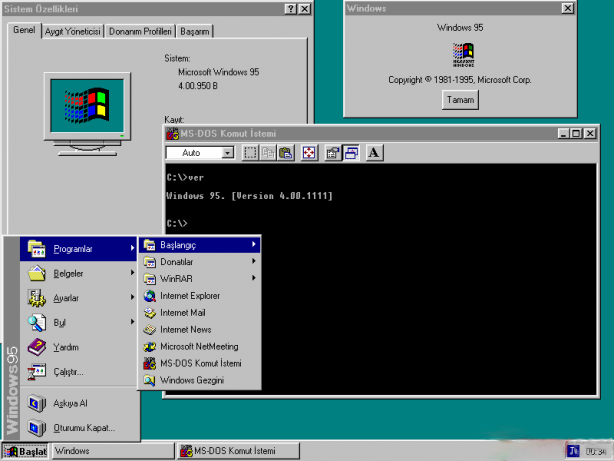
Task: Launch MS-DOS Komut İstemi from Programs menu
Action: click(200, 363)
